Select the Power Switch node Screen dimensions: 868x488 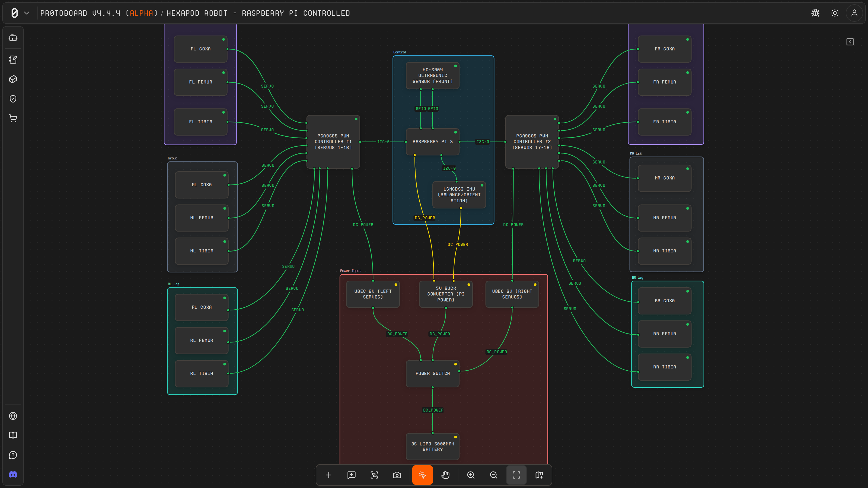click(433, 374)
